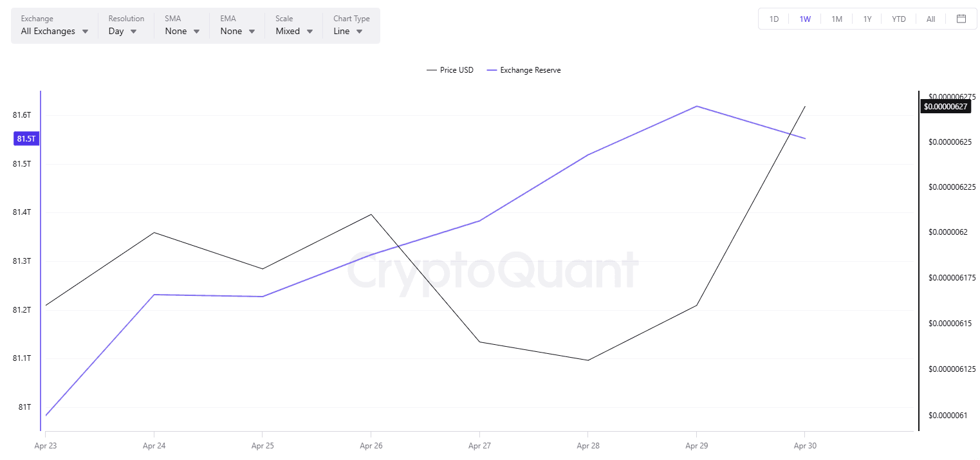Show the YTD time range
The image size is (980, 460).
899,19
